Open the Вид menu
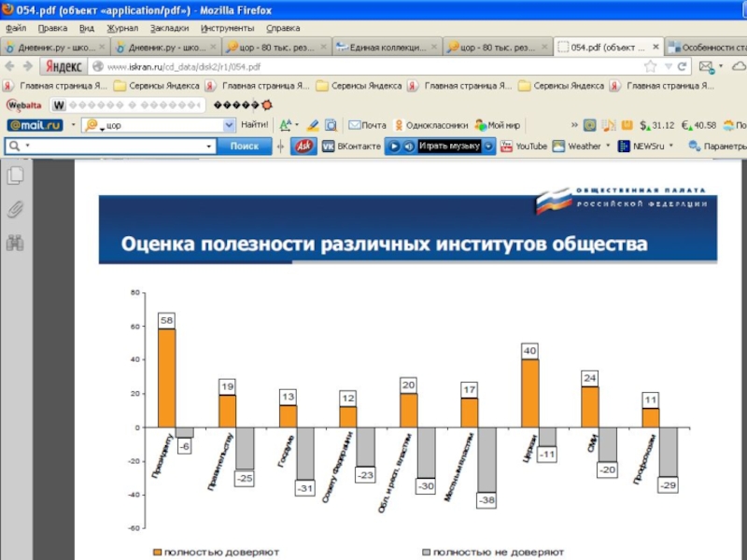747x560 pixels. 86,28
